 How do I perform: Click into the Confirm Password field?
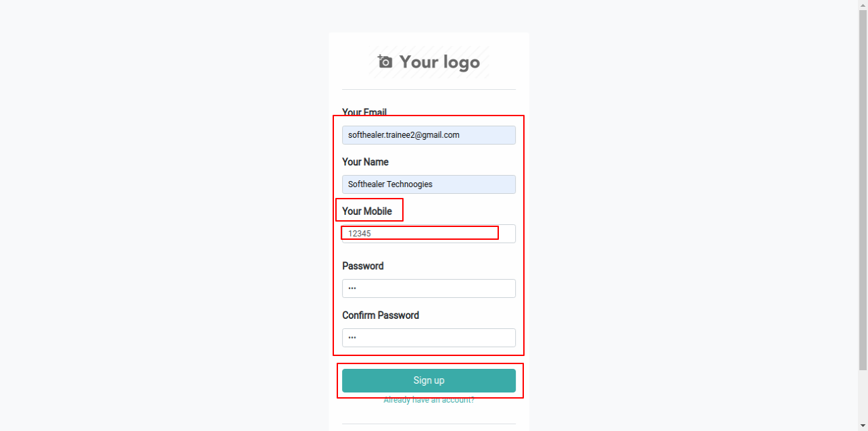429,338
